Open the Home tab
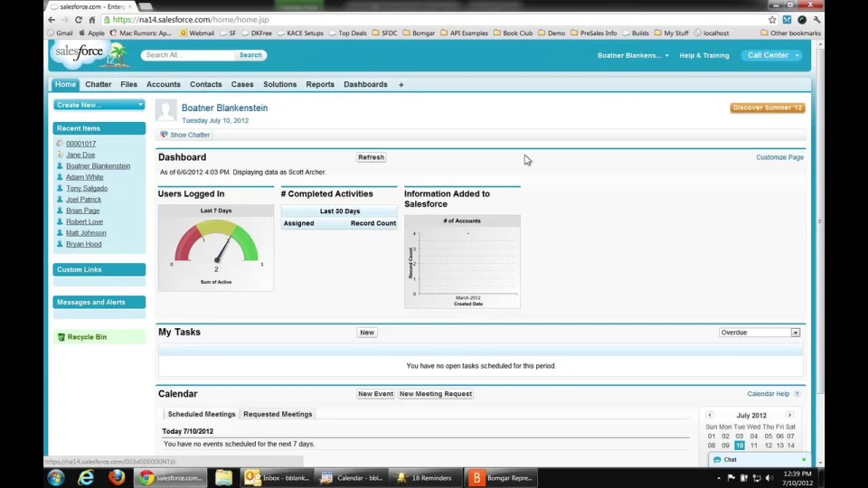Screen dimensions: 868x488 click(x=65, y=85)
